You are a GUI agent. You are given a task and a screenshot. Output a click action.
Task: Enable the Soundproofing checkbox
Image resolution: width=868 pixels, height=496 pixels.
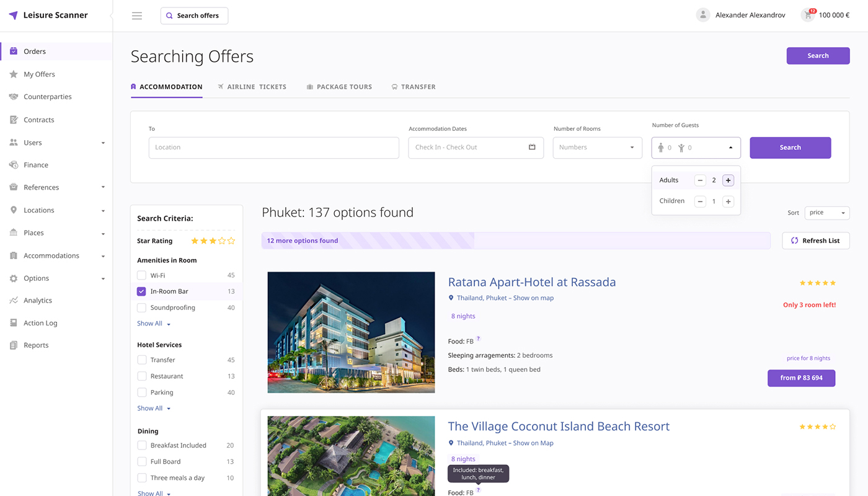click(141, 308)
